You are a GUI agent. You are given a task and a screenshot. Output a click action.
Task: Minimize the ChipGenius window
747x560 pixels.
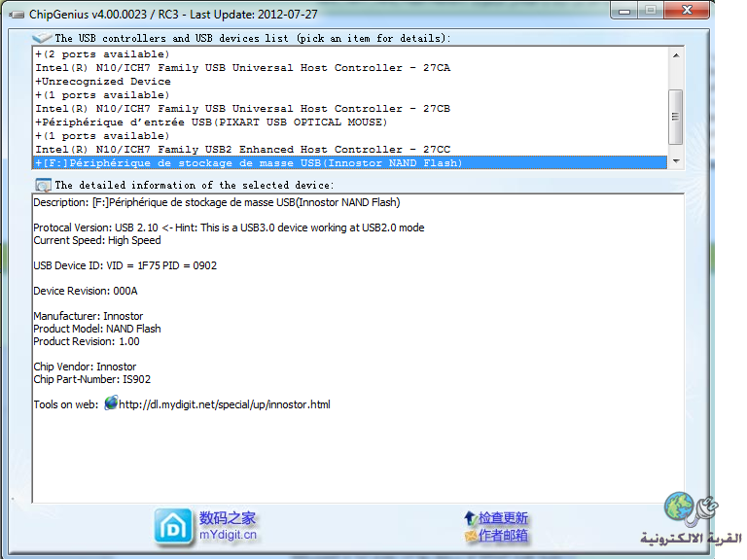624,11
